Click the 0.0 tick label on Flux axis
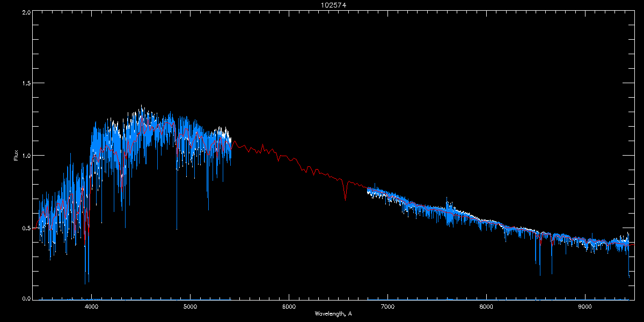The height and width of the screenshot is (322, 644). coord(25,299)
